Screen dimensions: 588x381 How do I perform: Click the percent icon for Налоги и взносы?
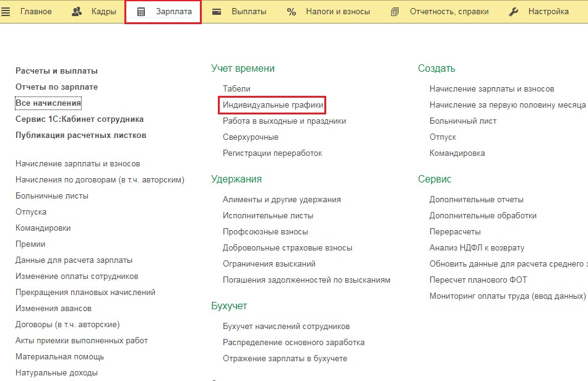[x=292, y=12]
